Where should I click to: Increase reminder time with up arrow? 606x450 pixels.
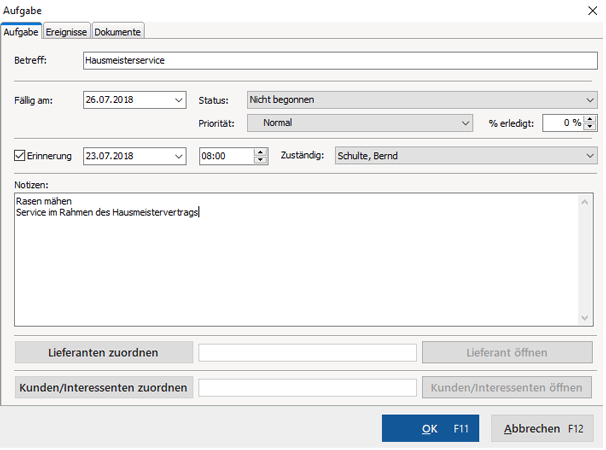260,152
